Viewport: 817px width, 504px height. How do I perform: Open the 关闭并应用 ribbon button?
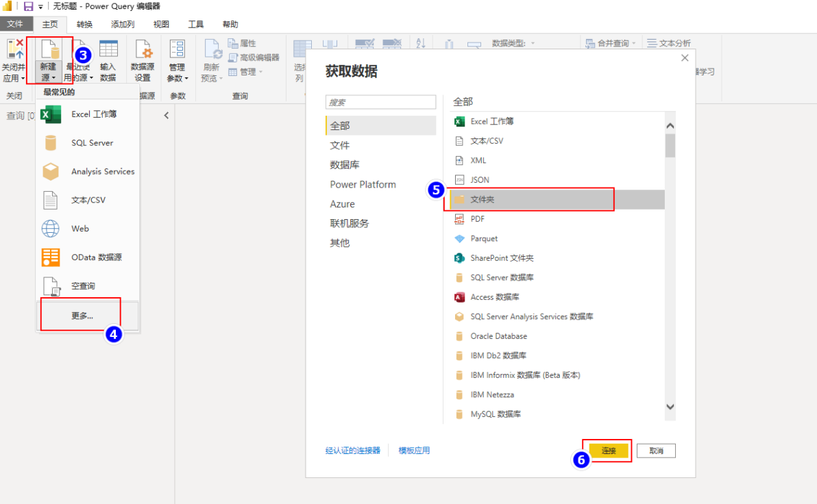tap(14, 60)
